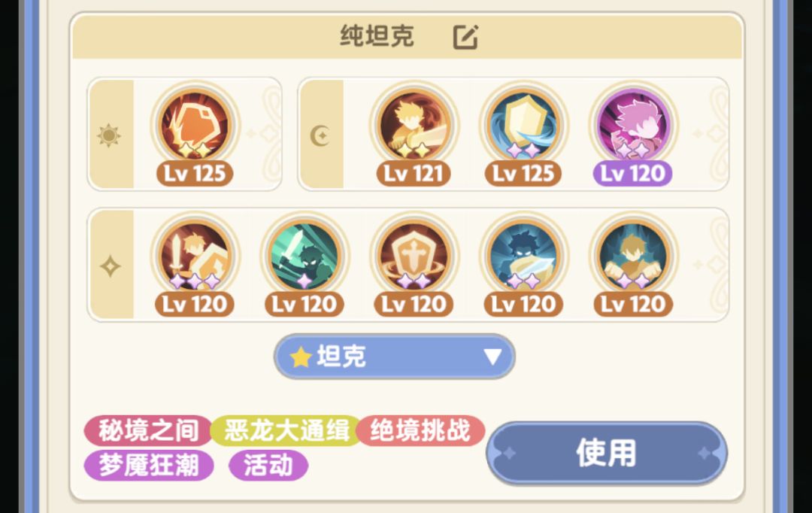This screenshot has width=812, height=513.
Task: Toggle the 恶龙大通缉 tag
Action: click(286, 430)
